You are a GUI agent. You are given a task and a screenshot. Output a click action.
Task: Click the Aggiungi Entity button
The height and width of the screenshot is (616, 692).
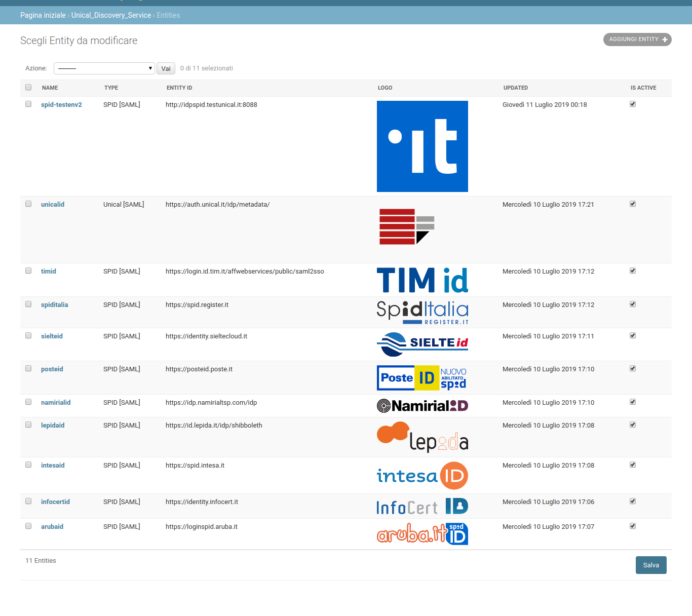pyautogui.click(x=637, y=40)
